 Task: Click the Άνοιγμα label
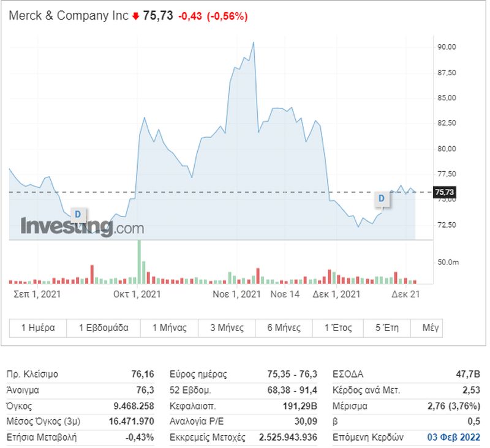[23, 390]
